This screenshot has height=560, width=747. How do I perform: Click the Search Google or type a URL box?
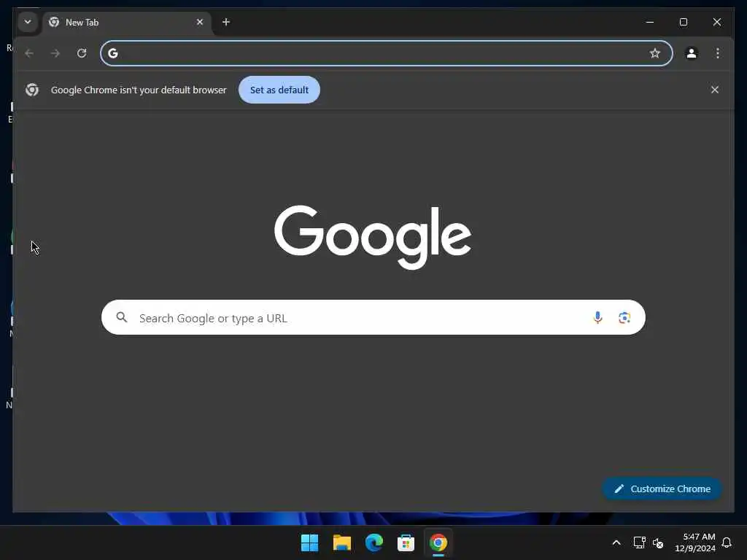point(373,318)
